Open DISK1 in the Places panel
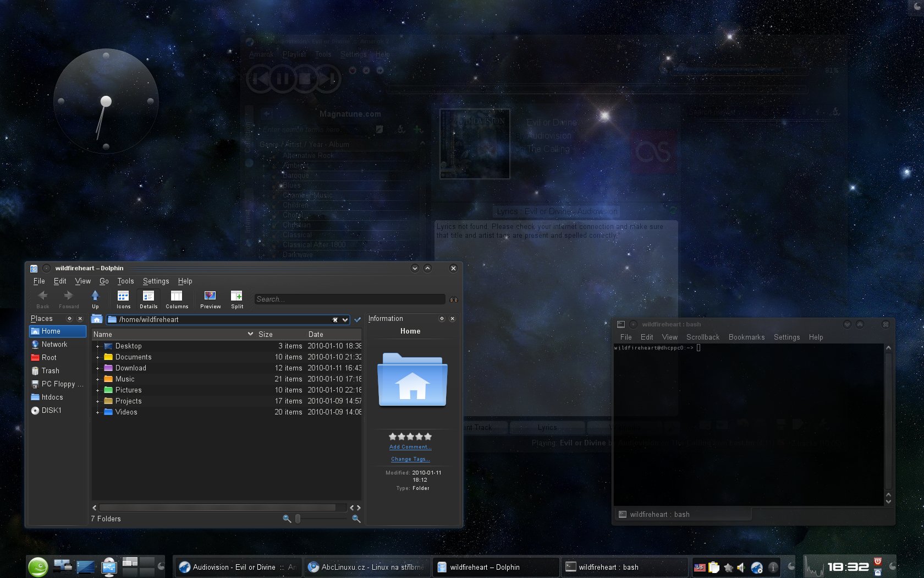Viewport: 924px width, 578px height. [x=58, y=411]
